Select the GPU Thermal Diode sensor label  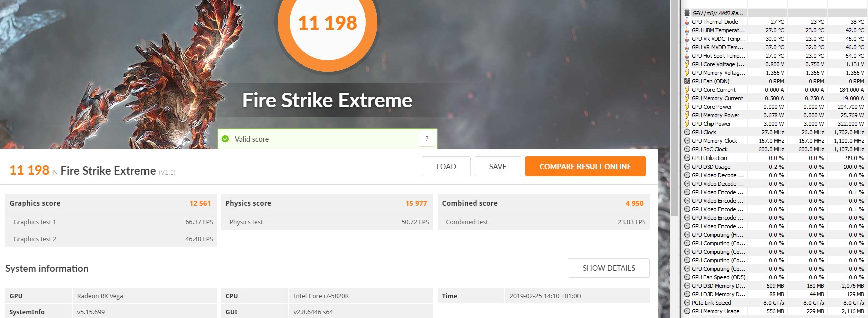[714, 22]
